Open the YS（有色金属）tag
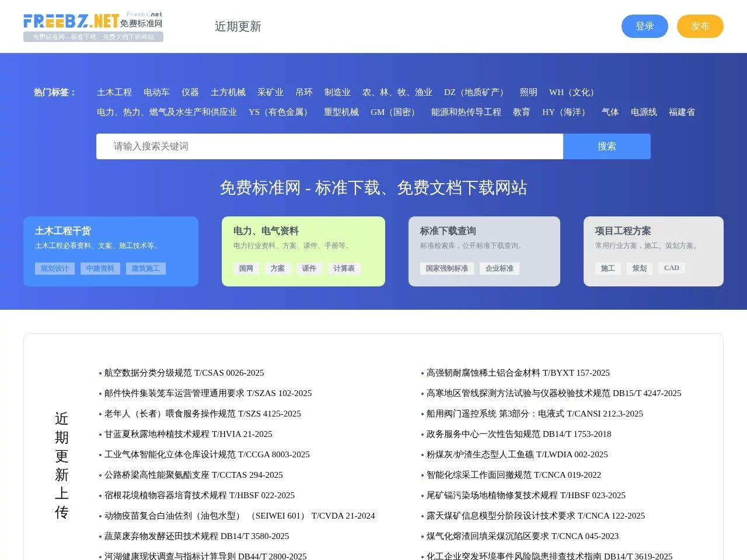Image resolution: width=747 pixels, height=560 pixels. pos(279,112)
